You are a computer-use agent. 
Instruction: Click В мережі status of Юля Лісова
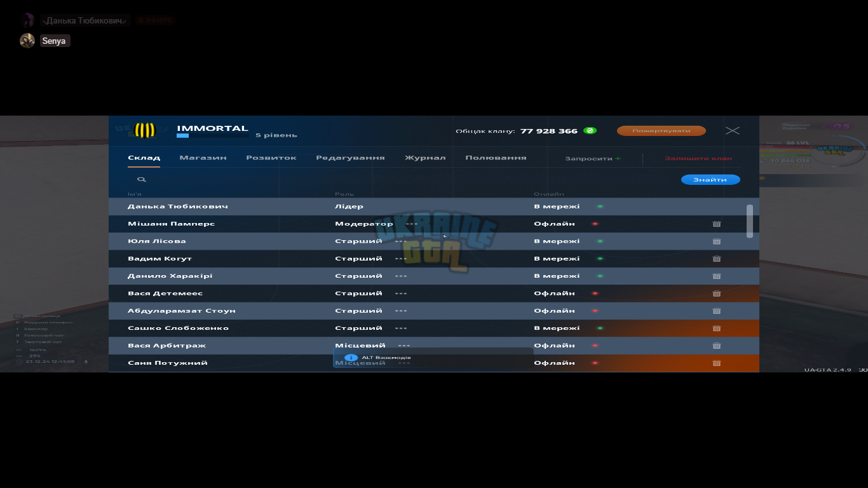[x=557, y=241]
